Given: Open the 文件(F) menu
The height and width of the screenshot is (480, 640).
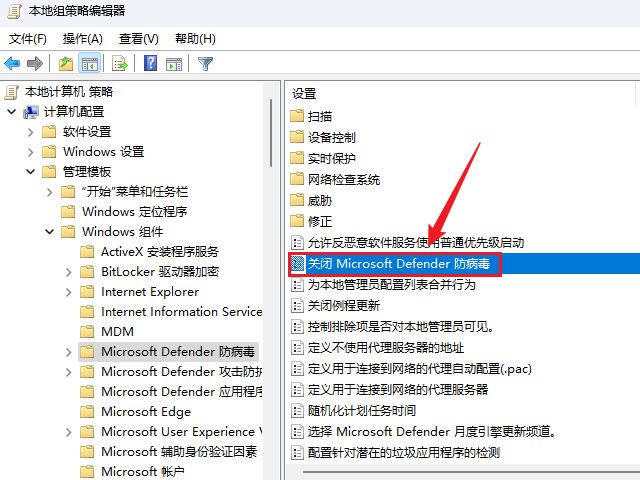Looking at the screenshot, I should point(28,39).
